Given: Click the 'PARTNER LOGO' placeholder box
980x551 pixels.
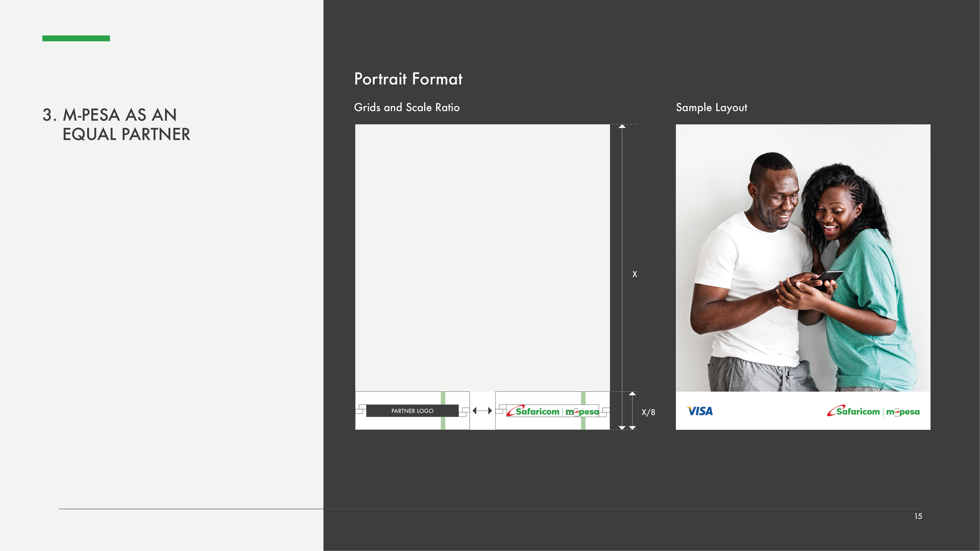Looking at the screenshot, I should (x=412, y=411).
